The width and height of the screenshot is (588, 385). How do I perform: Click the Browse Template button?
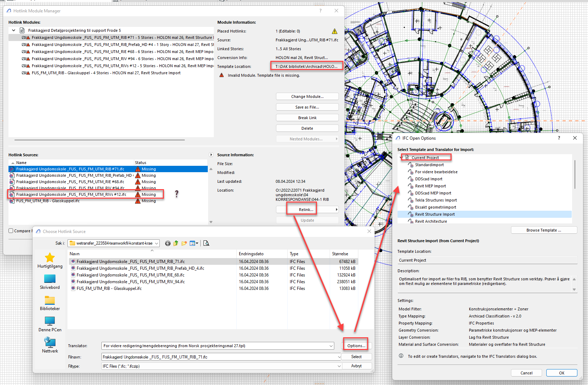[x=543, y=230]
